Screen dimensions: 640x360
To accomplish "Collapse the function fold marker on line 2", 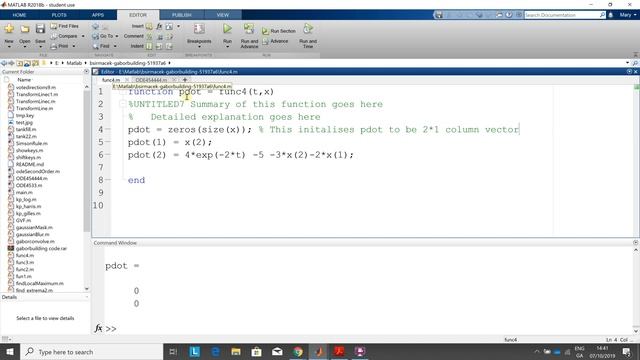I will [122, 104].
